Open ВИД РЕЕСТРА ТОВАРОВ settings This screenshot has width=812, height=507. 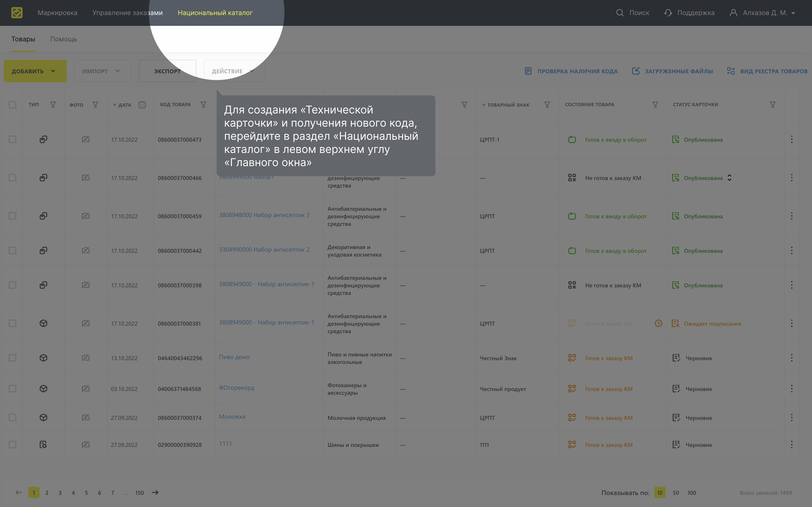[x=767, y=71]
